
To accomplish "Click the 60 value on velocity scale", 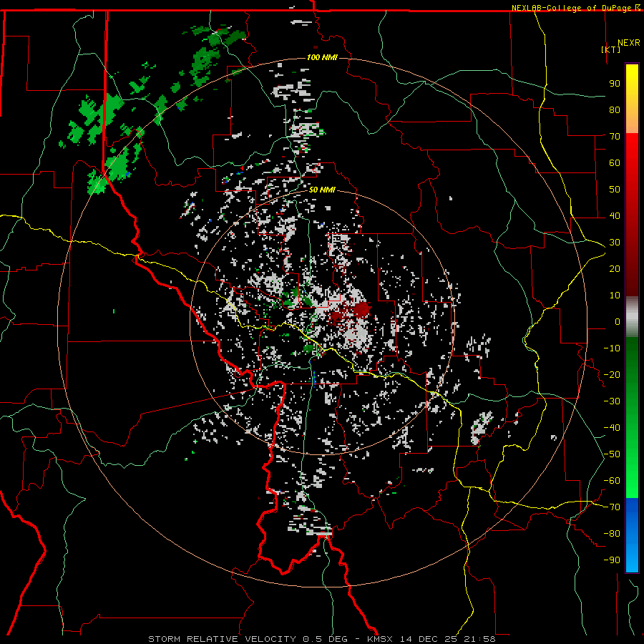I will (x=615, y=163).
